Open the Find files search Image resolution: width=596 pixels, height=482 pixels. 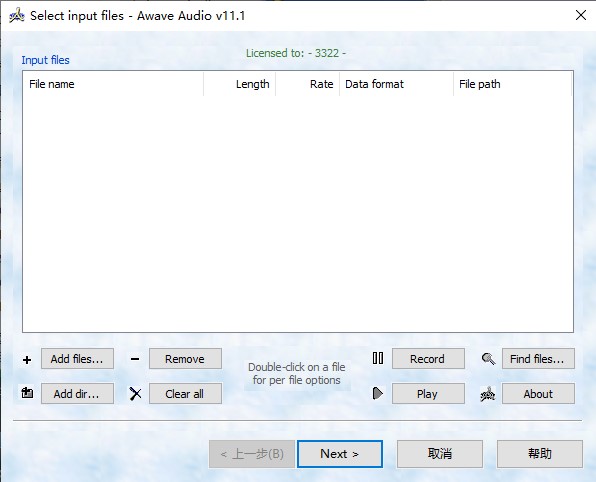tap(538, 358)
